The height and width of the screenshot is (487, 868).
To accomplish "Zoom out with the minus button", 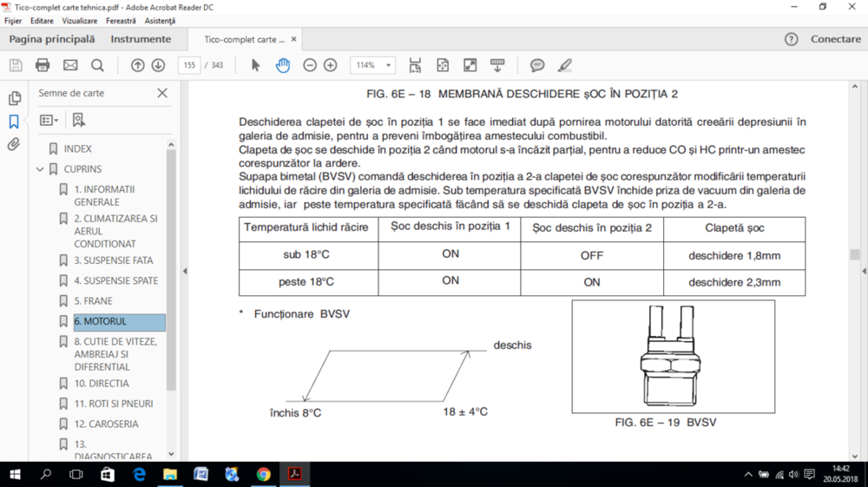I will click(310, 65).
